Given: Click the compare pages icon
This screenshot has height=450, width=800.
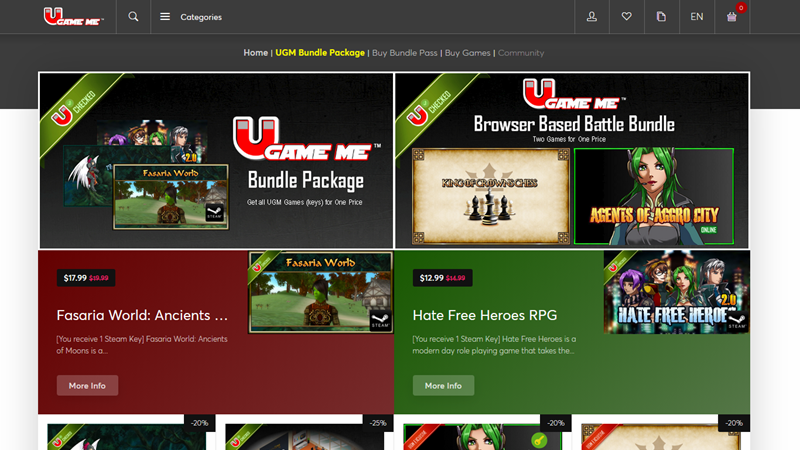Looking at the screenshot, I should tap(661, 17).
